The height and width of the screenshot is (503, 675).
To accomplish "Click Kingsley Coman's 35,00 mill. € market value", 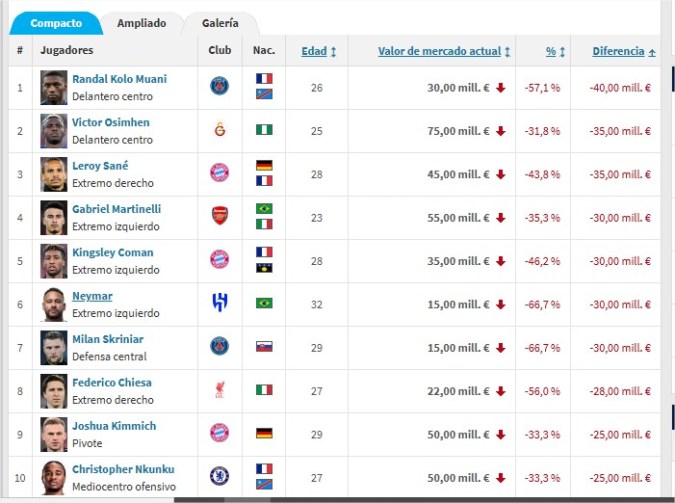I will pos(459,260).
